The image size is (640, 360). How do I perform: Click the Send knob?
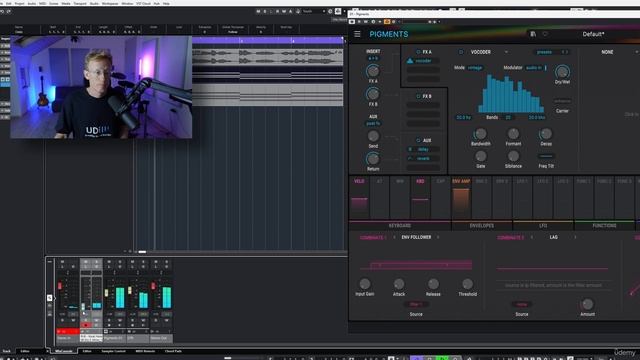(x=373, y=136)
